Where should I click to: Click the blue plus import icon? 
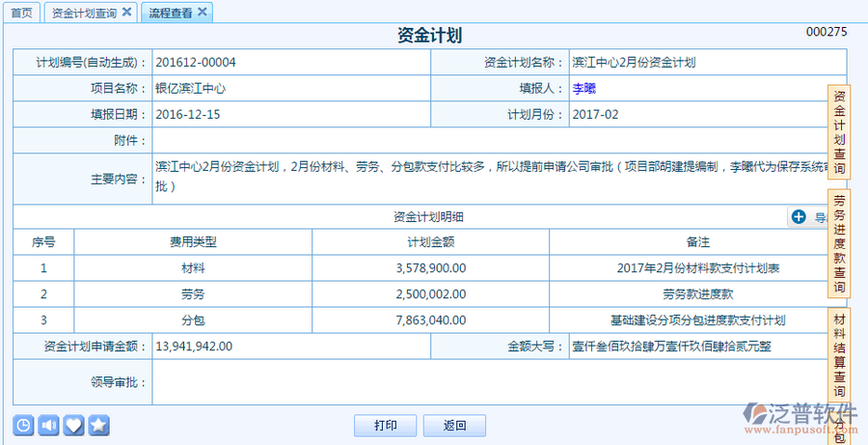[799, 216]
